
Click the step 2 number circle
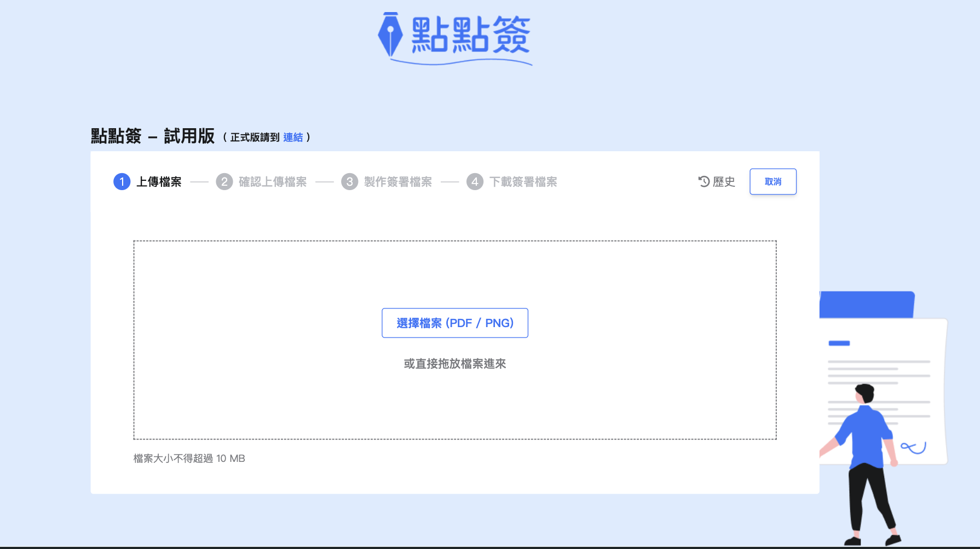point(224,181)
